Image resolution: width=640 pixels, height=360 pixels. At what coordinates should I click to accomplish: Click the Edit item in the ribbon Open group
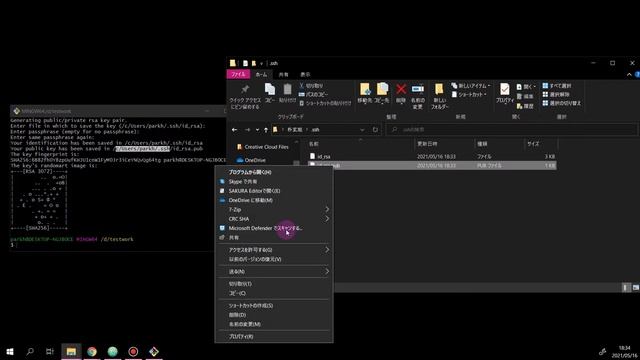click(525, 96)
